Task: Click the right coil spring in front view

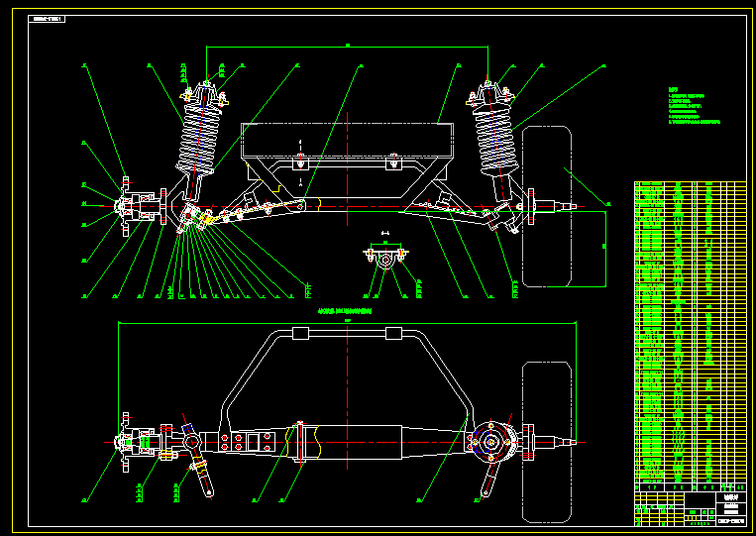Action: 496,139
